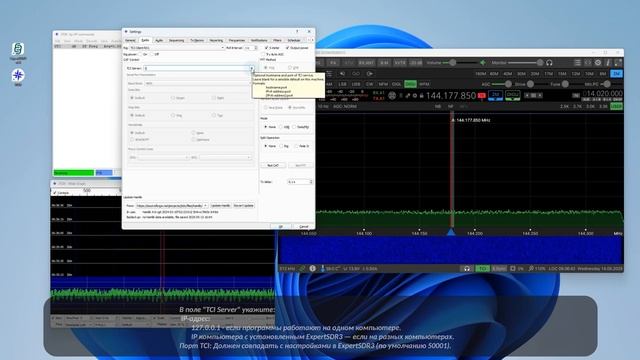Screen dimensions: 640x360
Task: Click the ExpertSDR3 AGC slider
Action: coord(501,84)
